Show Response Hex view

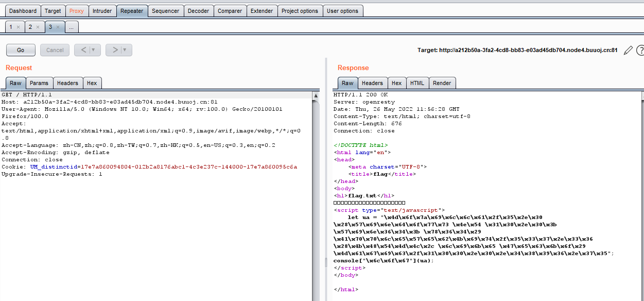397,83
